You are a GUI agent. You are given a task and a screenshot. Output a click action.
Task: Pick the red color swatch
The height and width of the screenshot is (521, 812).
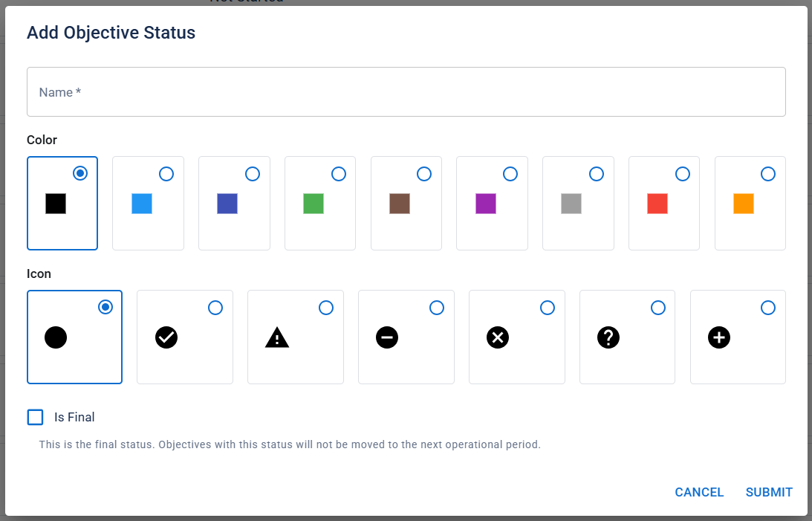[657, 203]
